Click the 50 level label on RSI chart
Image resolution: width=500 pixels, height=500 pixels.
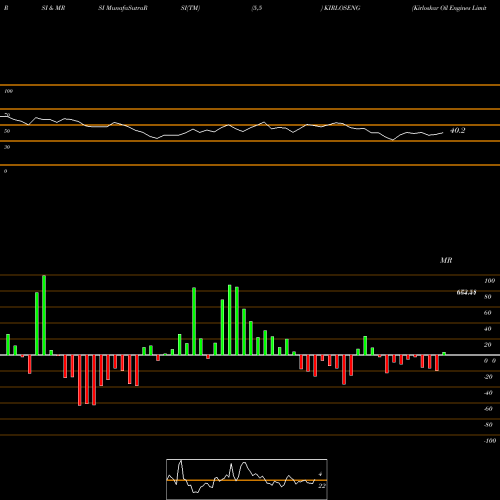coord(7,131)
